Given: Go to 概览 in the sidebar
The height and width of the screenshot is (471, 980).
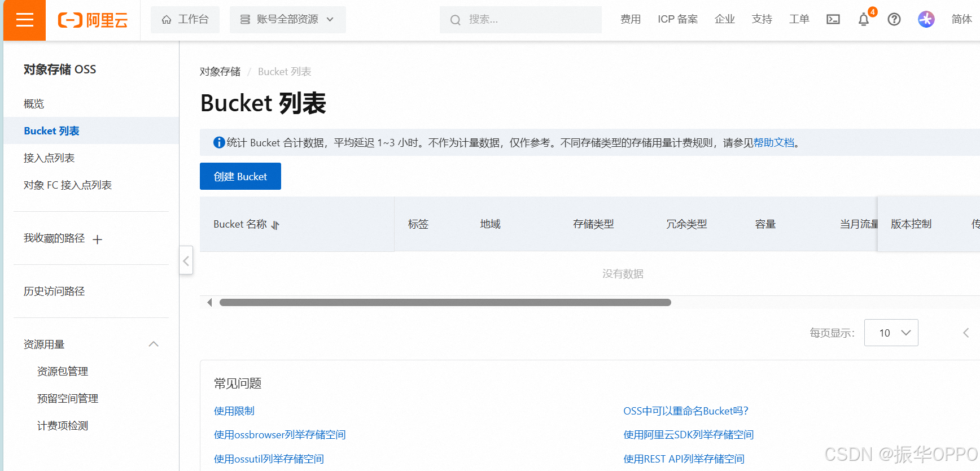Looking at the screenshot, I should pos(34,104).
